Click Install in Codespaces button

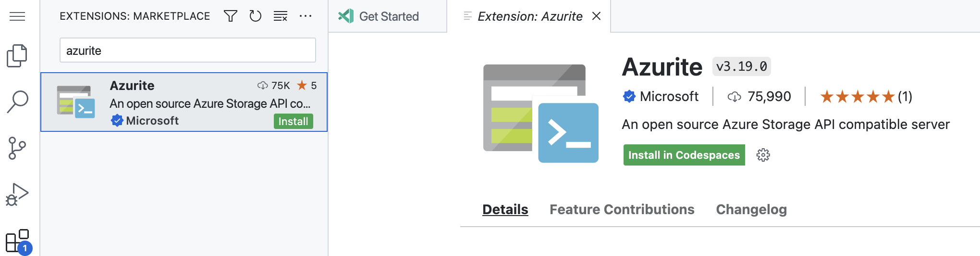click(684, 155)
